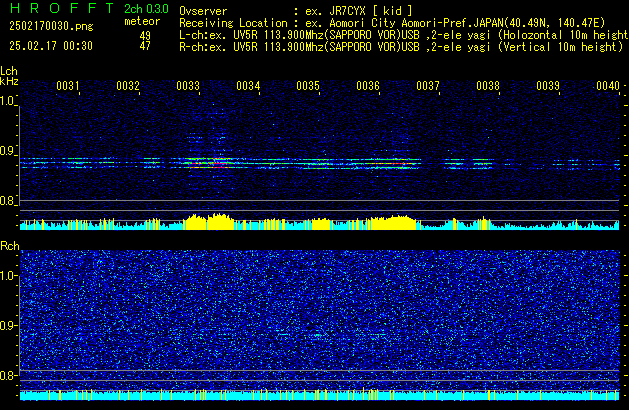
Task: Click time marker 0037
Action: click(428, 86)
